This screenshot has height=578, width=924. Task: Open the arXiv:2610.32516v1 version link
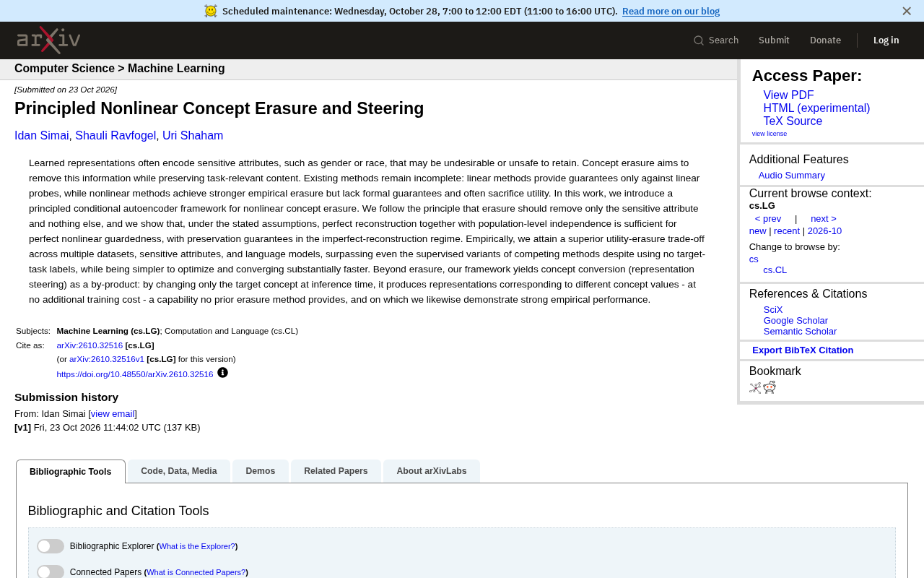pos(107,359)
